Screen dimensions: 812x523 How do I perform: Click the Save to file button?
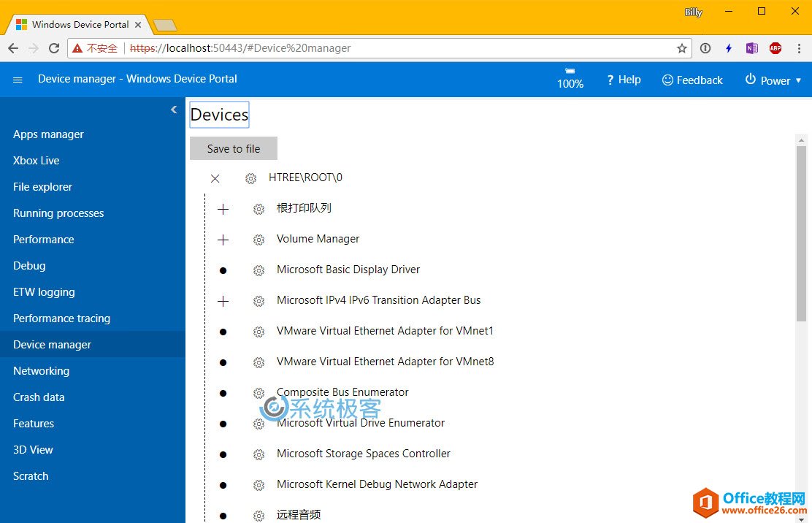click(234, 148)
